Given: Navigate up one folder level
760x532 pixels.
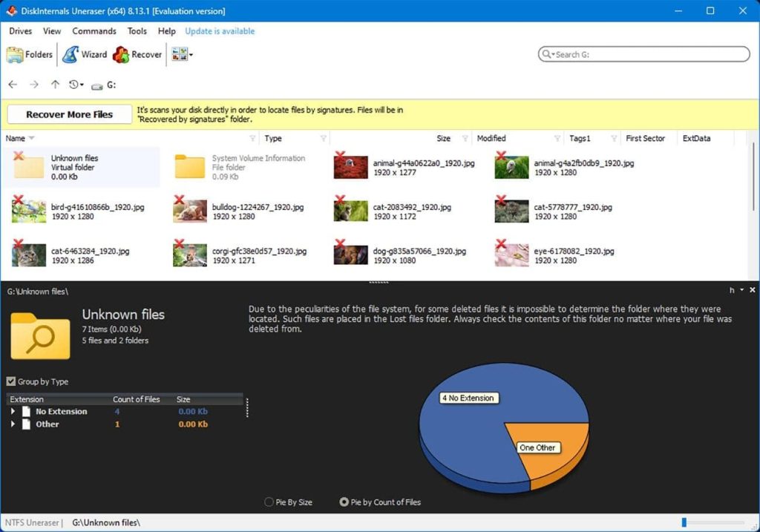Looking at the screenshot, I should coord(55,85).
